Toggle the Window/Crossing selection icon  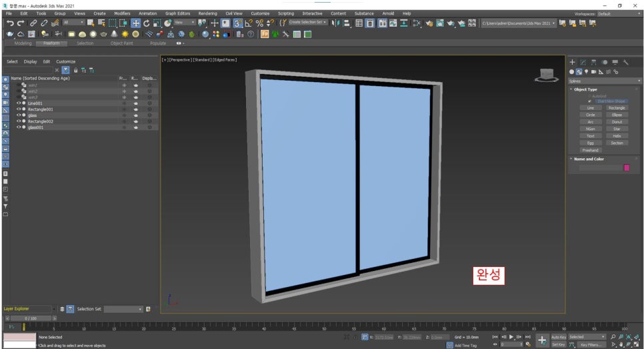(123, 23)
